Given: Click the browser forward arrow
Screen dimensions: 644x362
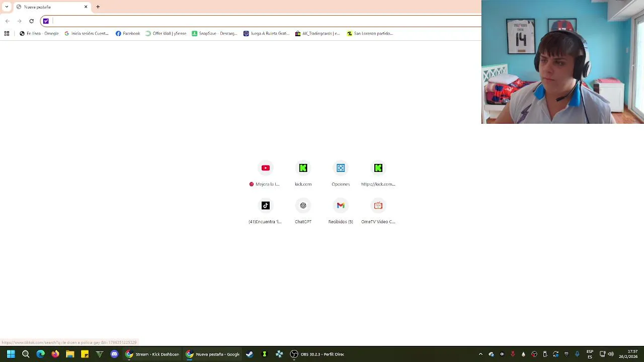Looking at the screenshot, I should (19, 21).
